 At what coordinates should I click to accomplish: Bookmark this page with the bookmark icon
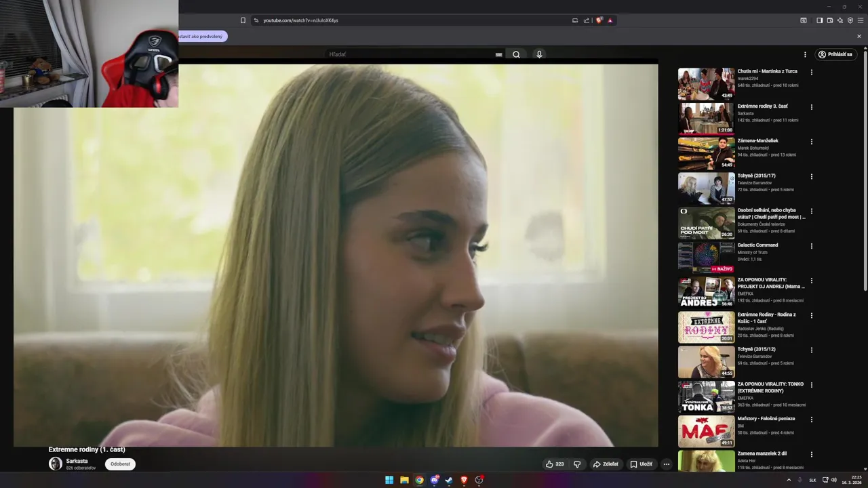(x=243, y=20)
